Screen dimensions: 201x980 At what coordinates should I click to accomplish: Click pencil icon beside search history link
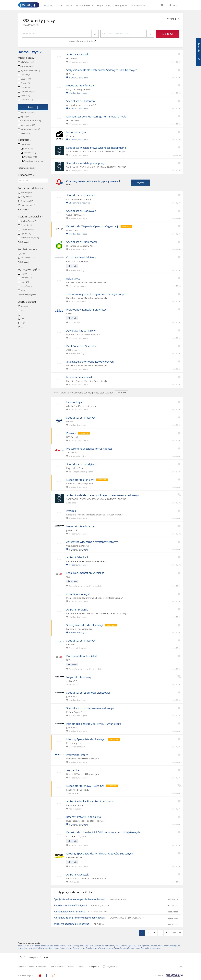pos(95,41)
